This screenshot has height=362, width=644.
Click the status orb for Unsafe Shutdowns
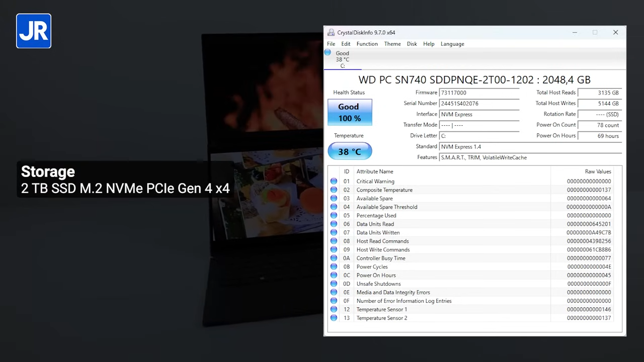click(x=334, y=284)
